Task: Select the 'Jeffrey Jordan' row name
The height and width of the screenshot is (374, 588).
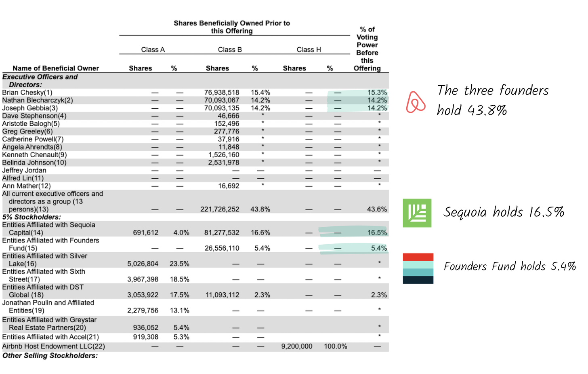Action: click(24, 170)
